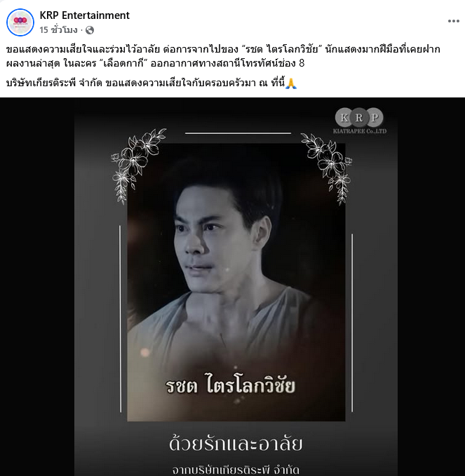Click the name caption รชต ไตรโลกวิชัย on photo

point(230,386)
